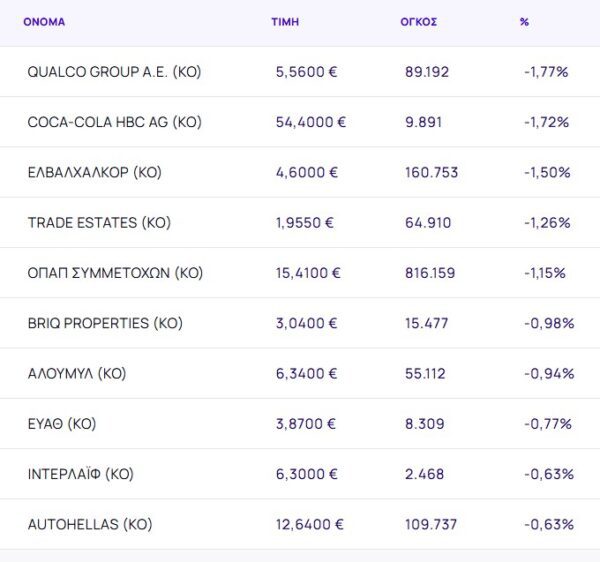The width and height of the screenshot is (600, 562).
Task: Open COCA-COLA HBC AG (ΚΟ) stock
Action: pos(115,122)
